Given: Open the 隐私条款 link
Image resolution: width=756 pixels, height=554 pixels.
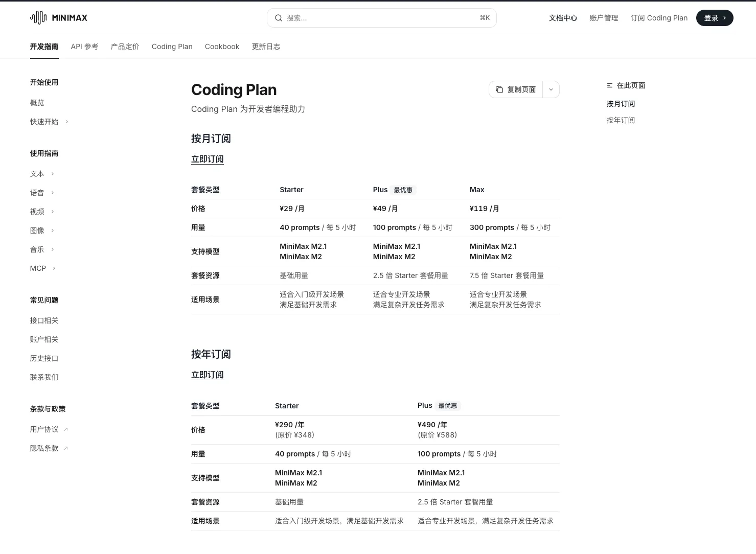Looking at the screenshot, I should coord(44,448).
